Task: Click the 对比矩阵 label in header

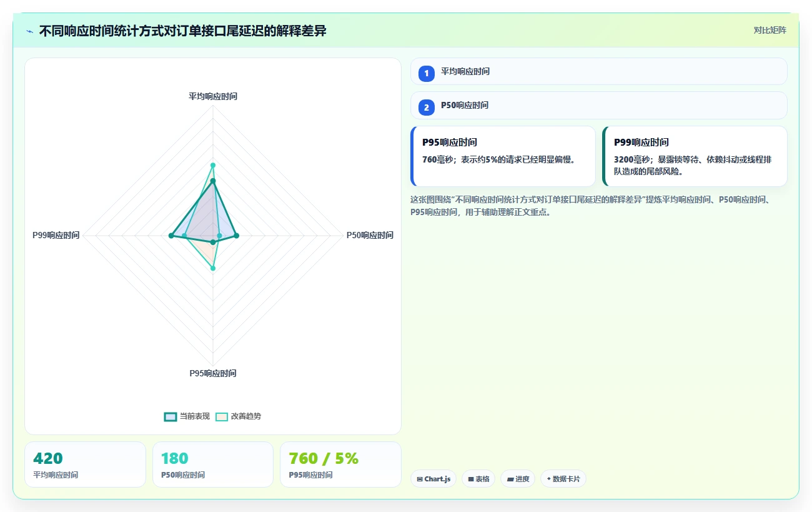Action: click(770, 30)
